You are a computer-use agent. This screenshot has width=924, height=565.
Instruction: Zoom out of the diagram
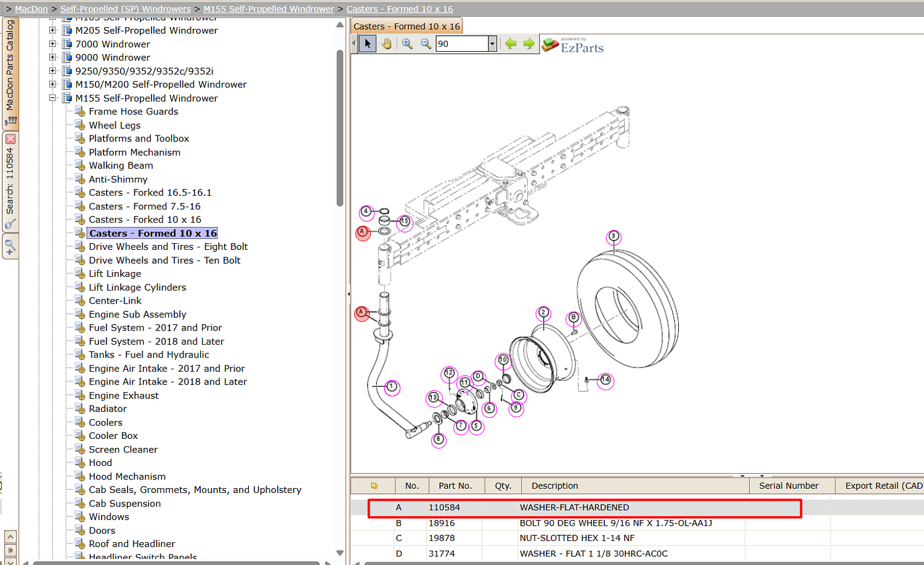[426, 44]
